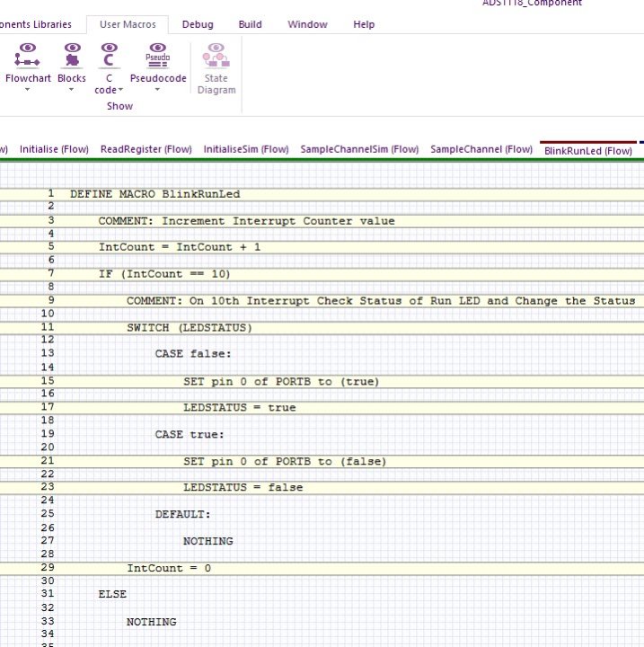The width and height of the screenshot is (644, 647).
Task: Click the CASE true: line
Action: [189, 435]
